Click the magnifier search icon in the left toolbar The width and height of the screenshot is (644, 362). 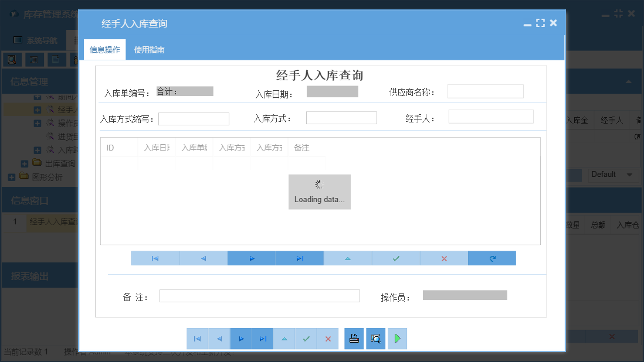[x=13, y=59]
